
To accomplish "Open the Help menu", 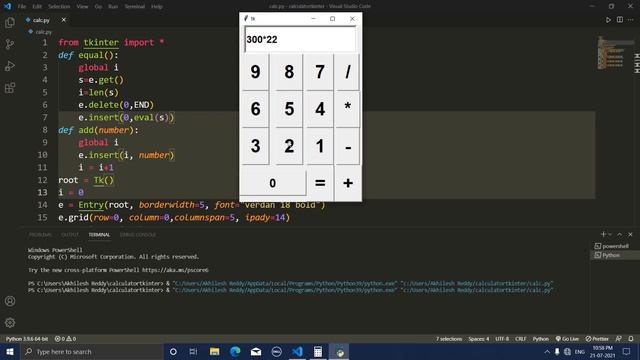I will pos(157,7).
